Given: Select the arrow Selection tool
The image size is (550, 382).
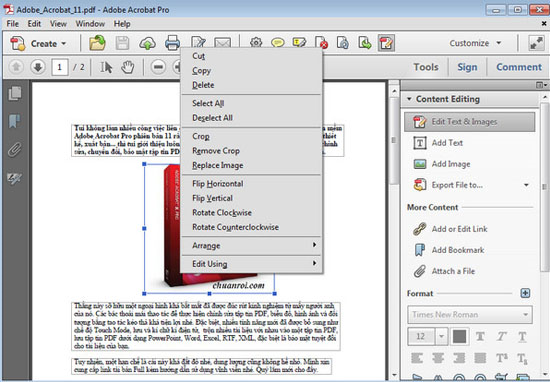Looking at the screenshot, I should [x=106, y=67].
